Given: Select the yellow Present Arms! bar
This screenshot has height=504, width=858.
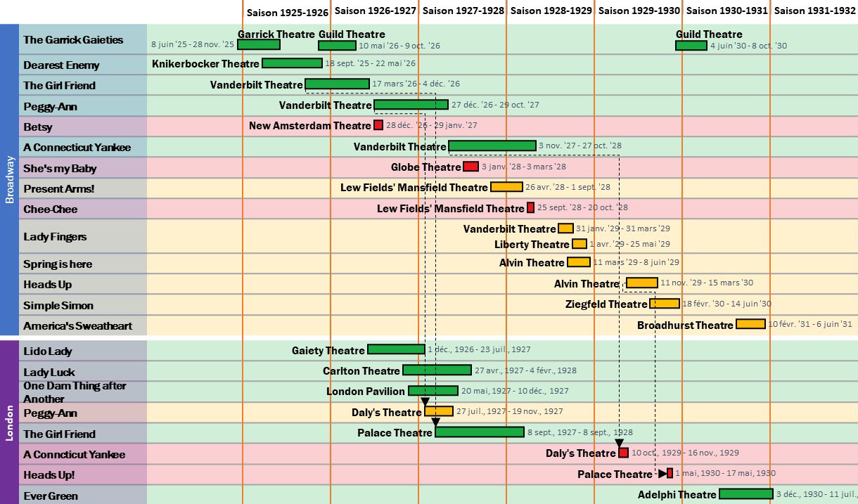Looking at the screenshot, I should (506, 187).
